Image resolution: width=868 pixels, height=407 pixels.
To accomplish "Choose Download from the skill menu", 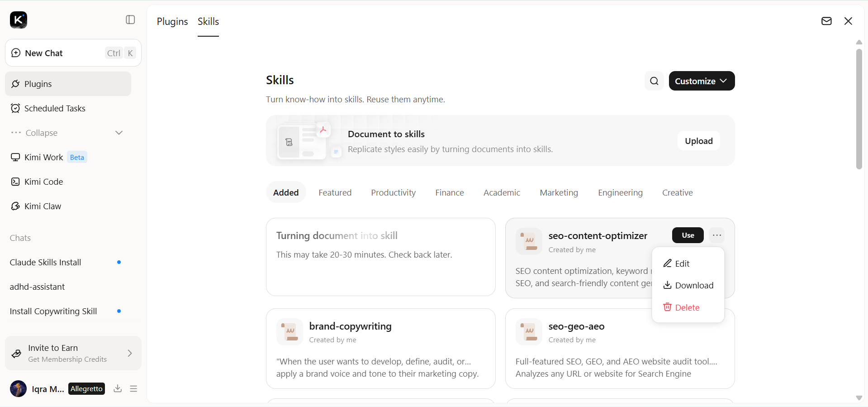I will click(x=688, y=285).
